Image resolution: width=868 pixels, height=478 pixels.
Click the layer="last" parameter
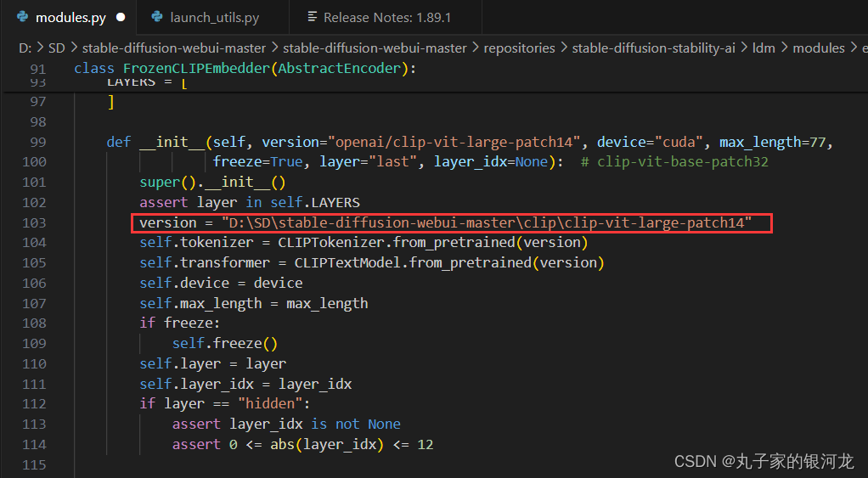coord(368,162)
